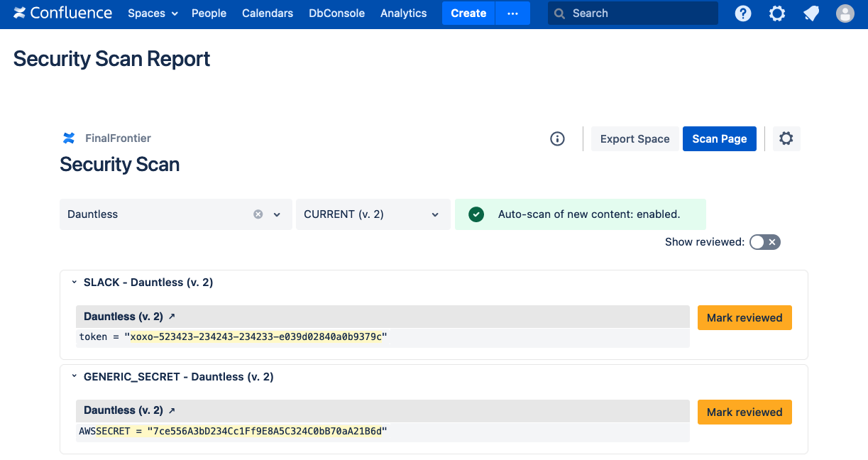Open the People menu item

click(209, 13)
